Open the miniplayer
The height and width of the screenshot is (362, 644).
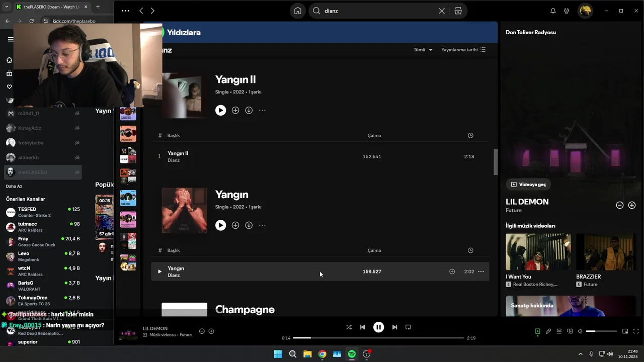click(x=625, y=331)
